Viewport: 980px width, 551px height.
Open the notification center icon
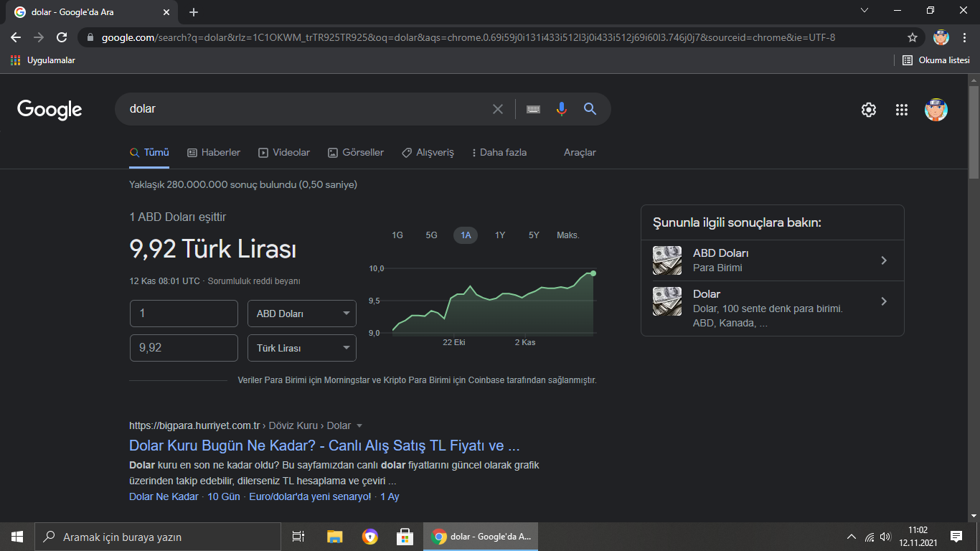tap(956, 537)
